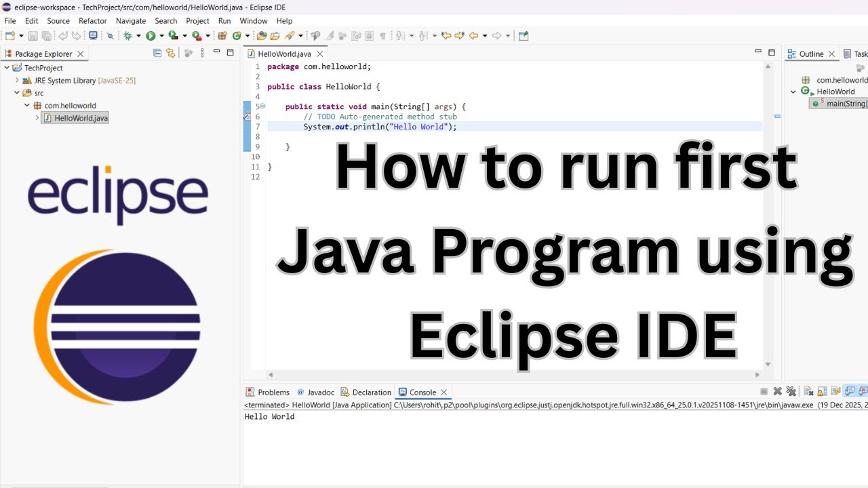Click Clear Console icon

pyautogui.click(x=808, y=391)
